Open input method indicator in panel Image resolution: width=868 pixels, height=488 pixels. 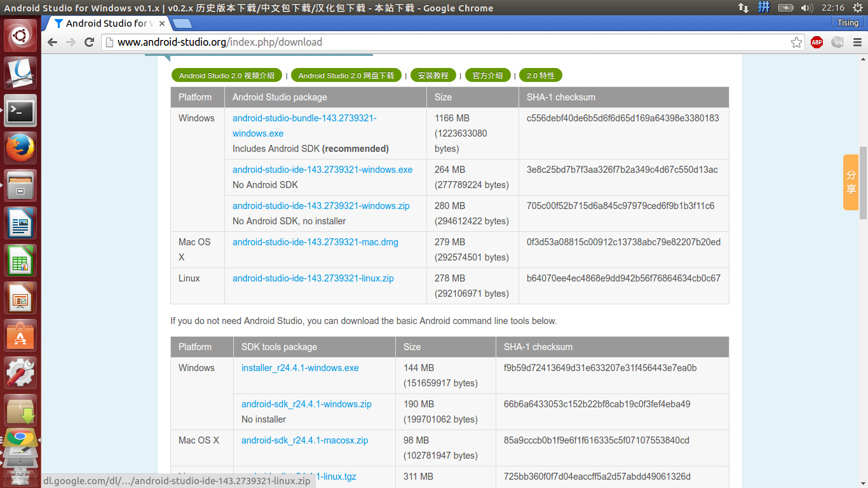tap(764, 8)
